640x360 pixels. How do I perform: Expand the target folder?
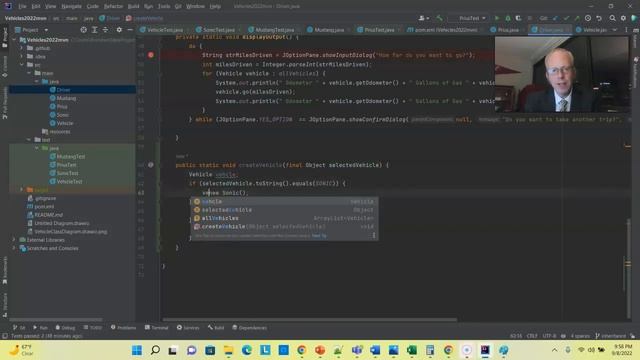pyautogui.click(x=22, y=190)
